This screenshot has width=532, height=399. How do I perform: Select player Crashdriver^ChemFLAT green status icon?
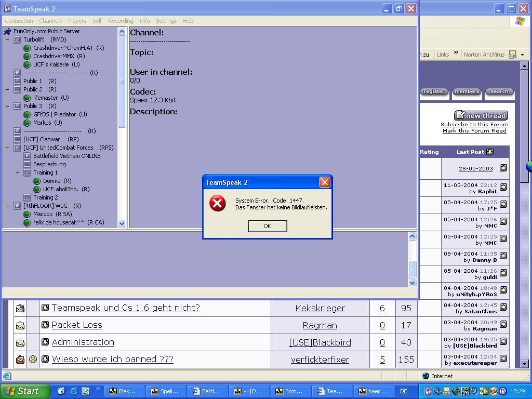(27, 48)
